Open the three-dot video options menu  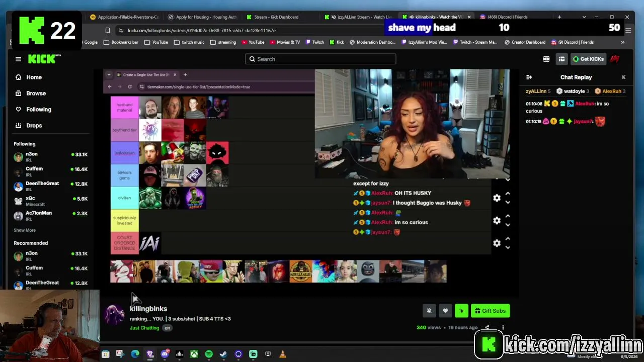tap(503, 328)
